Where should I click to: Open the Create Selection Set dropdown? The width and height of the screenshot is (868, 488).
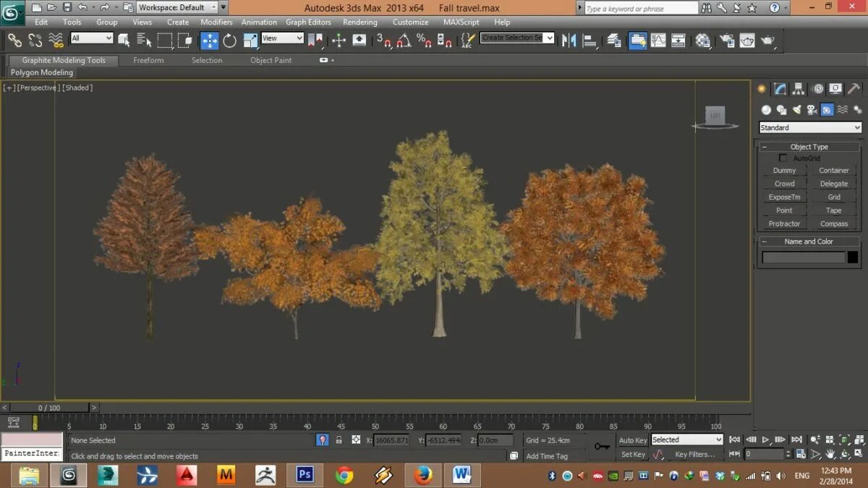point(549,38)
